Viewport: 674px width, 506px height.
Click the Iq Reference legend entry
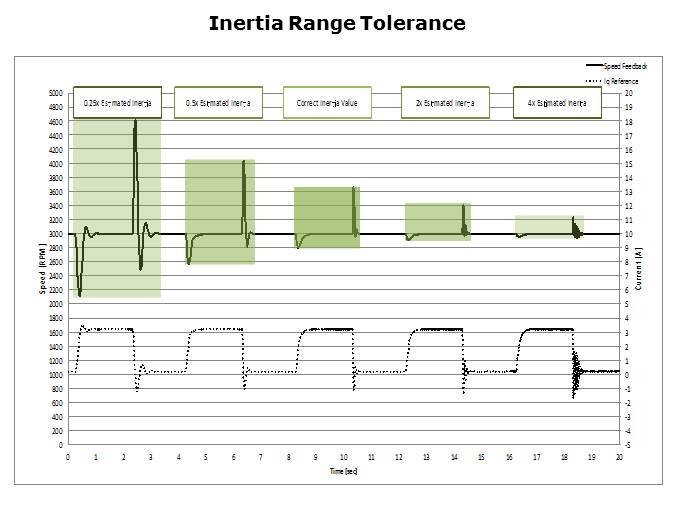tap(612, 81)
